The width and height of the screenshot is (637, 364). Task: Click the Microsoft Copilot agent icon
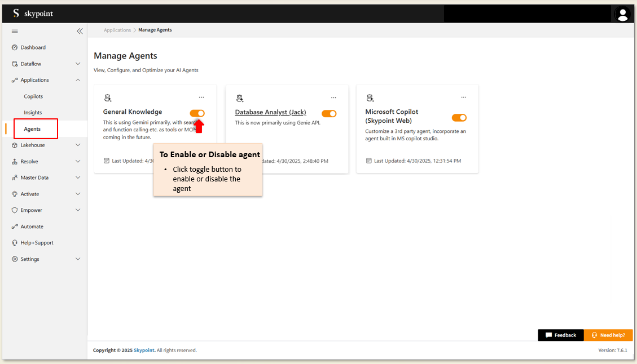point(370,98)
